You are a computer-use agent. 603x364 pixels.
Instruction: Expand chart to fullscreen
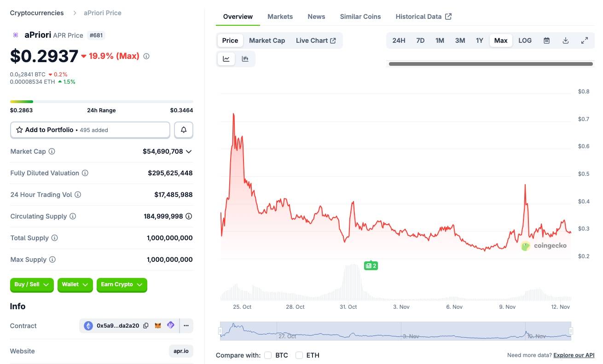click(x=585, y=40)
